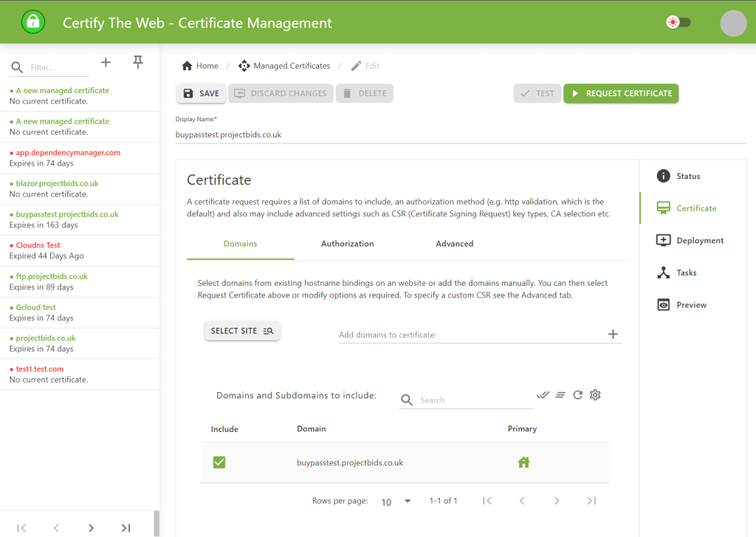
Task: Jump to the last page using pagination
Action: 591,500
